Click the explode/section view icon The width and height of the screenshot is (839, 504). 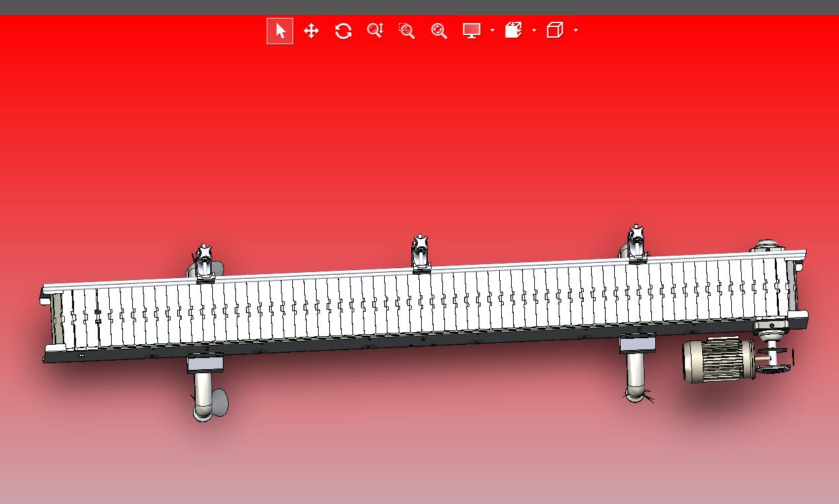pos(514,30)
